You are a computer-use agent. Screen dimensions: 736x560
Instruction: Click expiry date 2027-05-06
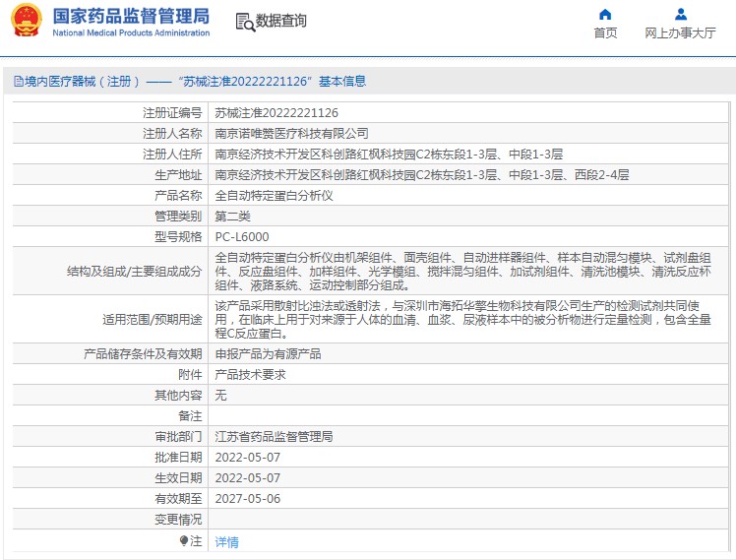tap(247, 499)
